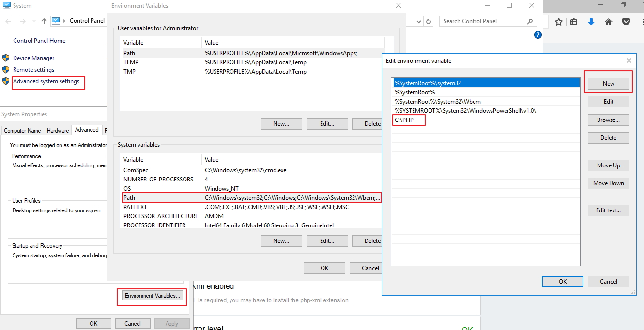Click the browser window restore icon
Screen dimensions: 644x330
tap(623, 5)
